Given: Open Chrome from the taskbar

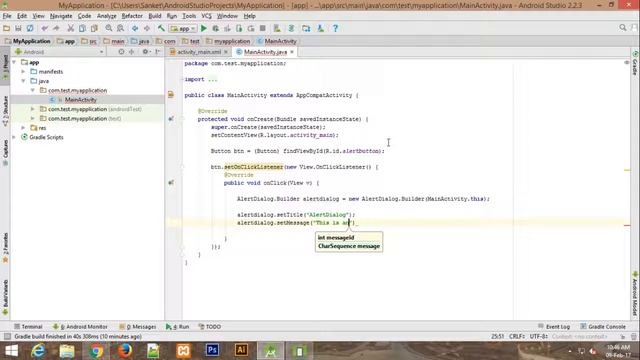Looking at the screenshot, I should 96,351.
